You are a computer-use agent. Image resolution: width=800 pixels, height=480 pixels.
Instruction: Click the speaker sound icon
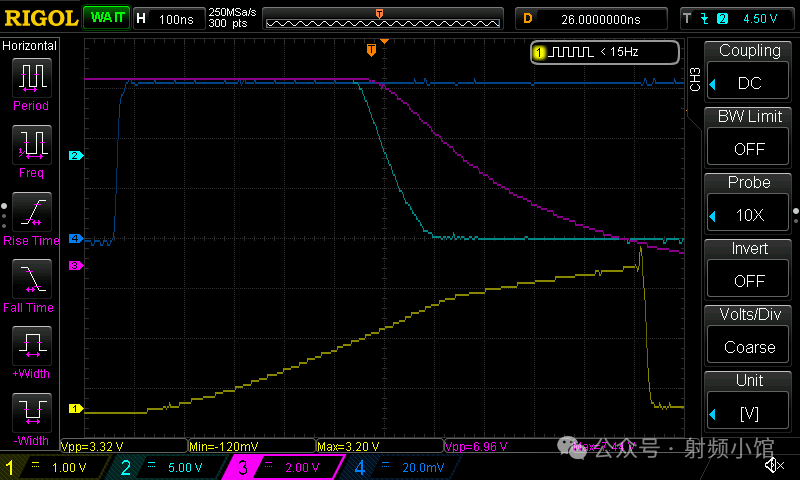click(773, 465)
